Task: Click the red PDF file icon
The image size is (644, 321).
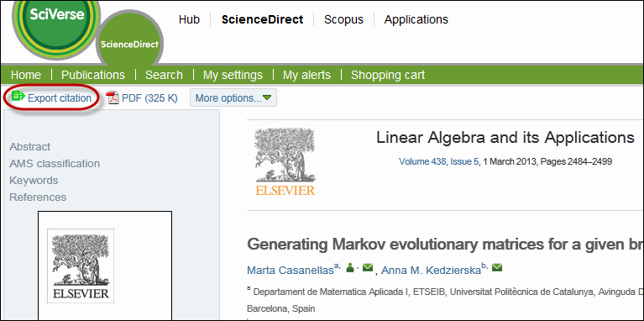Action: 113,97
